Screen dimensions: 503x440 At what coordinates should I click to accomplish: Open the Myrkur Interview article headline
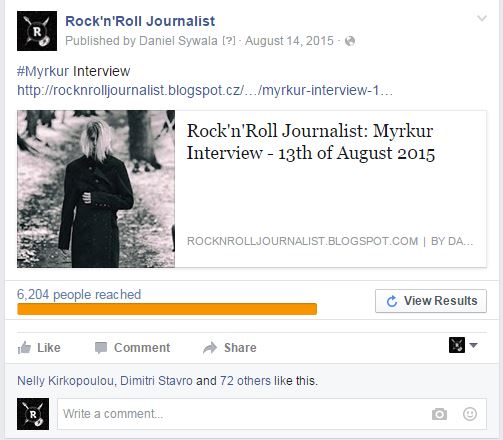(x=311, y=142)
